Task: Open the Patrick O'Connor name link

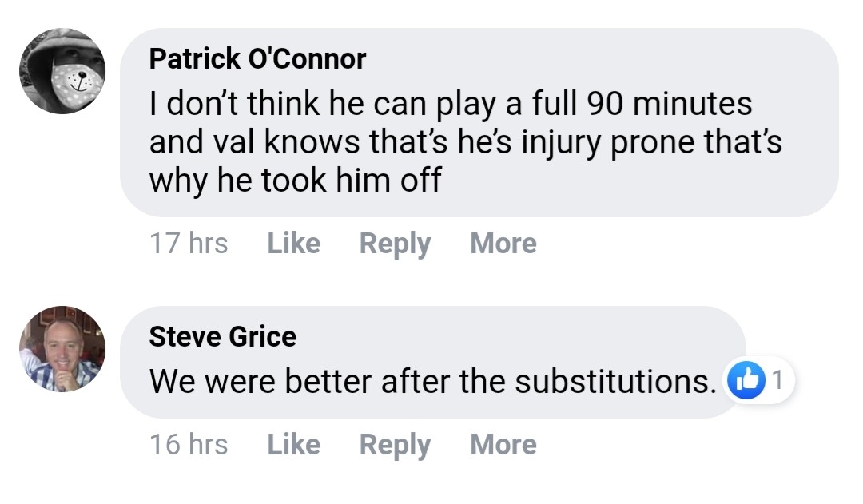Action: tap(257, 58)
